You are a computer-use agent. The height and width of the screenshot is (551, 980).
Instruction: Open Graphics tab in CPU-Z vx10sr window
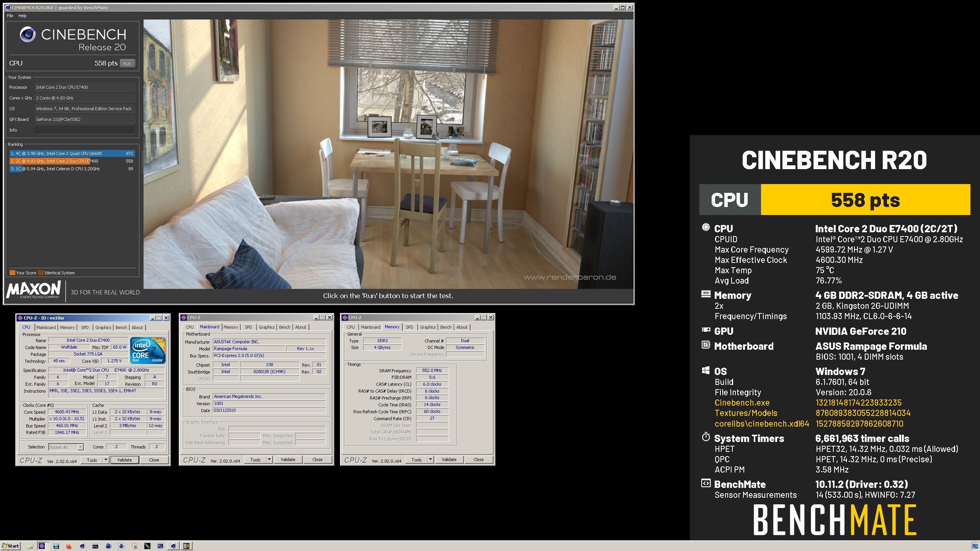103,328
